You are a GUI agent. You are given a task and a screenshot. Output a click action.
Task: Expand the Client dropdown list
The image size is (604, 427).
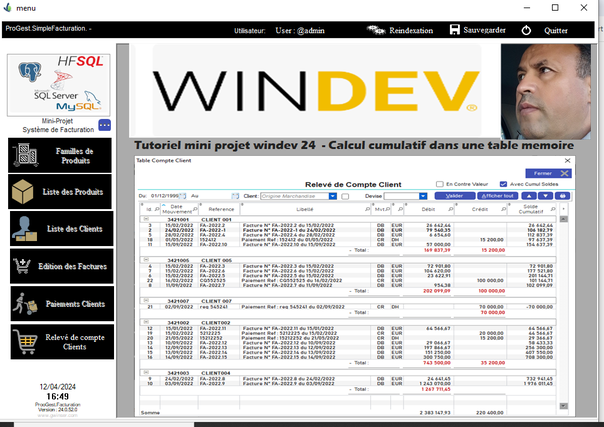[332, 196]
